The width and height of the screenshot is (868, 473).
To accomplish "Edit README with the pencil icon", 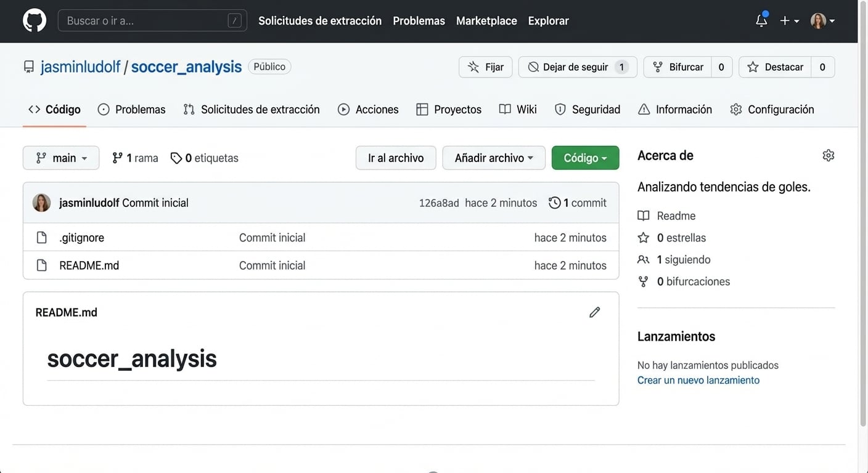I will click(x=594, y=312).
